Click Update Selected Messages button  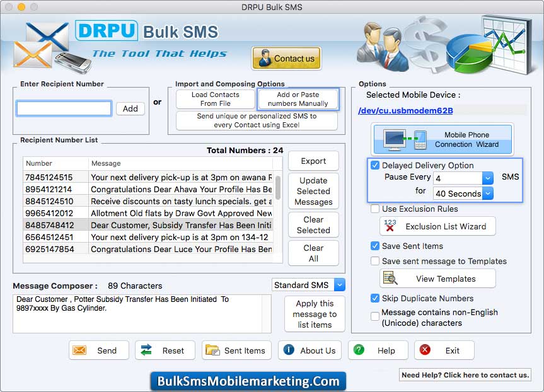(313, 191)
